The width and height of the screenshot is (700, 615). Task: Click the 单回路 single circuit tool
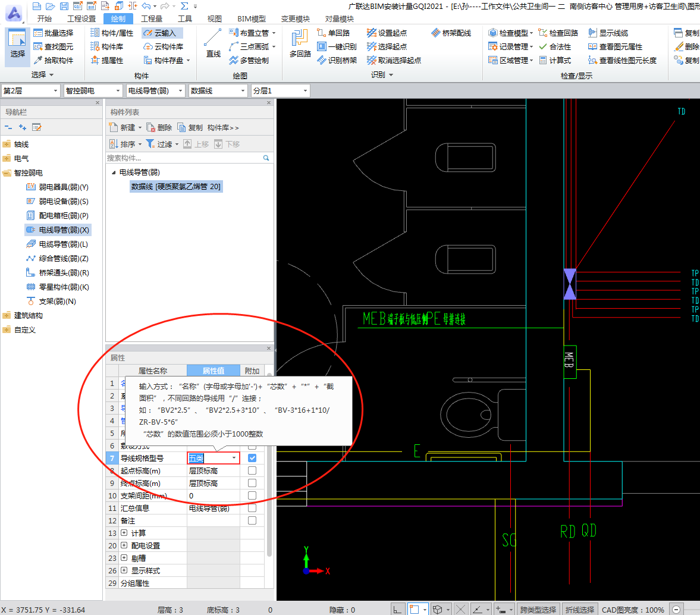334,33
